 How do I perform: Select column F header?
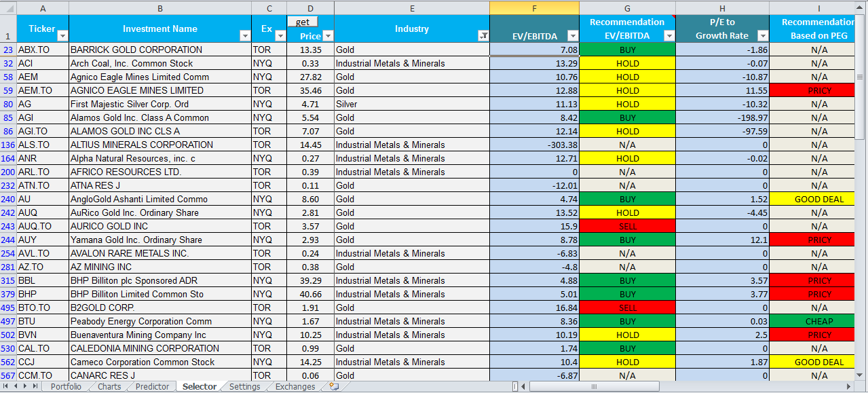(x=534, y=8)
